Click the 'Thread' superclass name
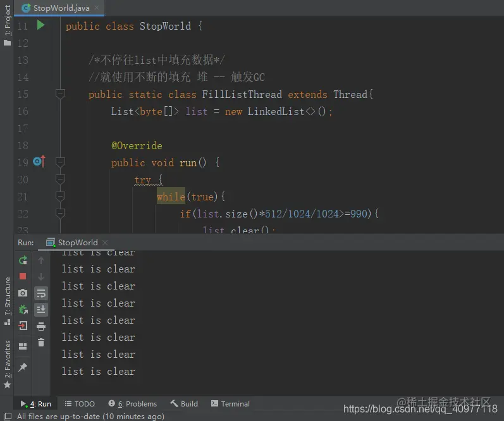Screen dimensions: 504x421 (350, 94)
